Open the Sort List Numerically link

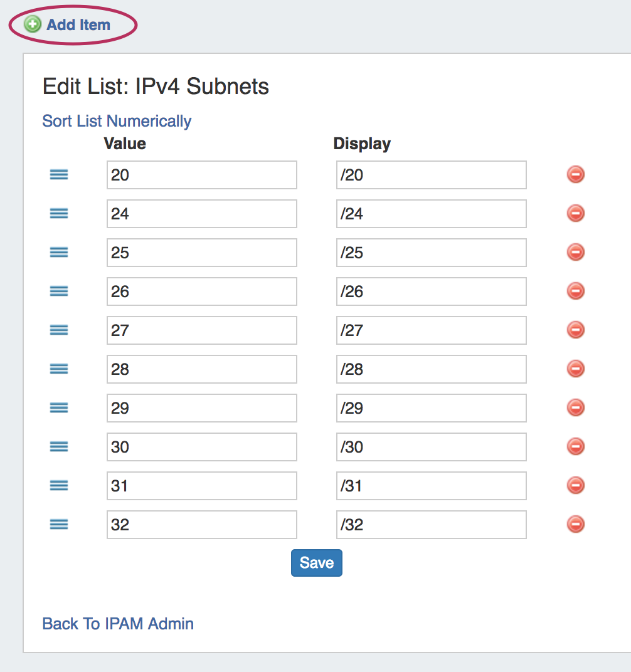(x=117, y=121)
